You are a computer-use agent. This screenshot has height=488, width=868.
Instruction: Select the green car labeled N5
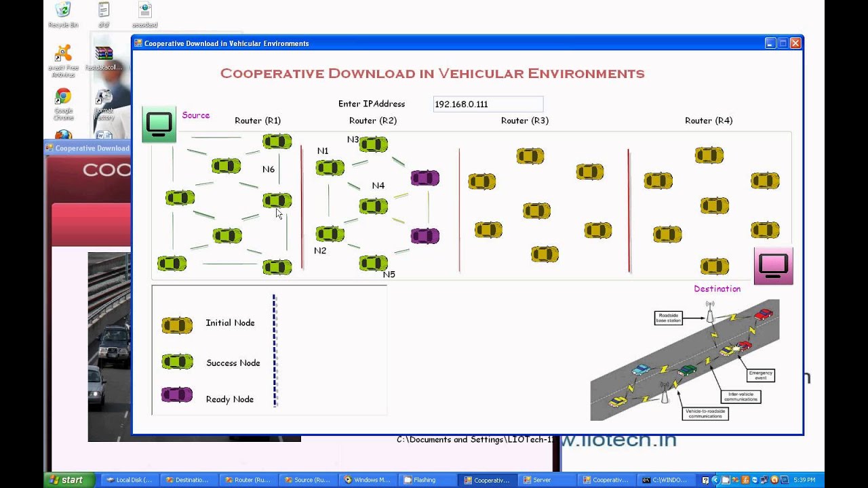pos(374,263)
